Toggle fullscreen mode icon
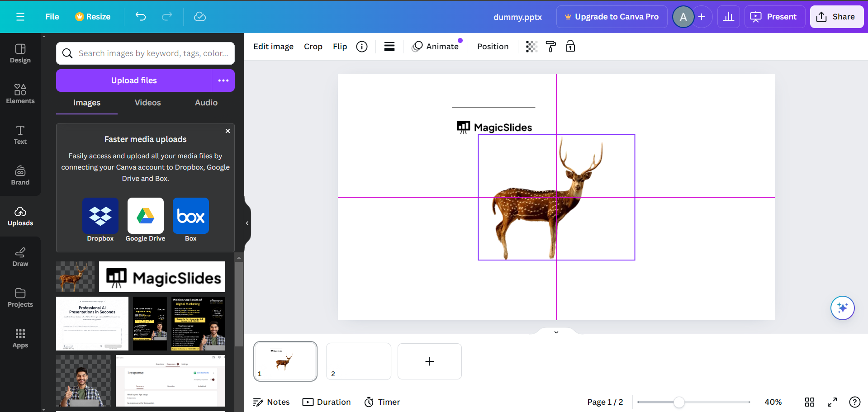The height and width of the screenshot is (412, 868). 832,402
